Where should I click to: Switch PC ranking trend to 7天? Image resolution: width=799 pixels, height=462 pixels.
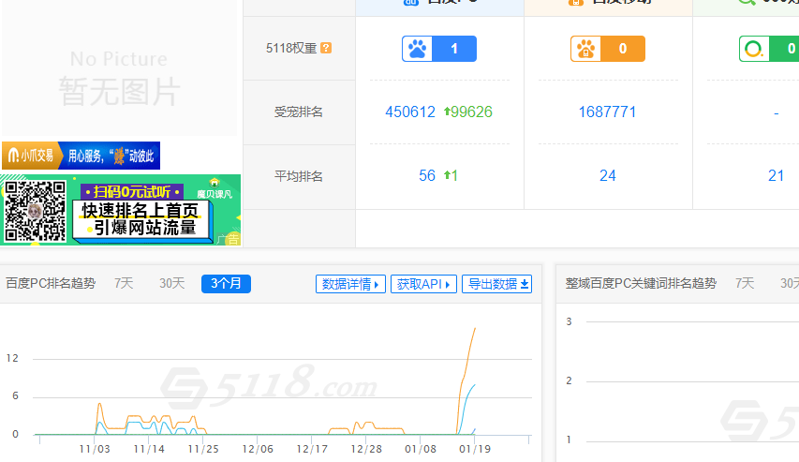point(123,283)
